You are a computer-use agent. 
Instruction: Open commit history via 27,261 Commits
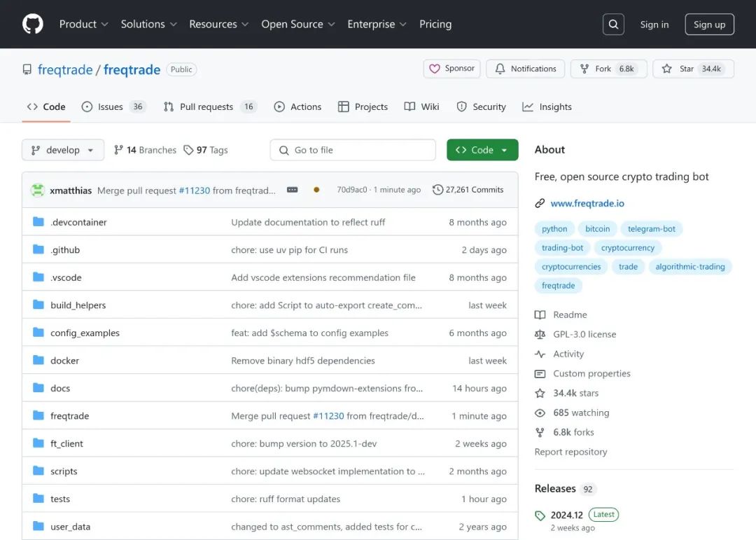pos(468,190)
